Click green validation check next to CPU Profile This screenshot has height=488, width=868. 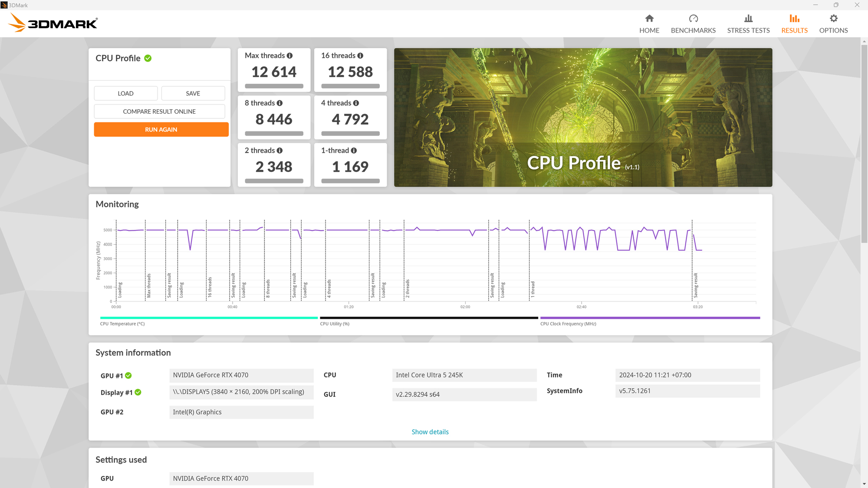pos(148,58)
